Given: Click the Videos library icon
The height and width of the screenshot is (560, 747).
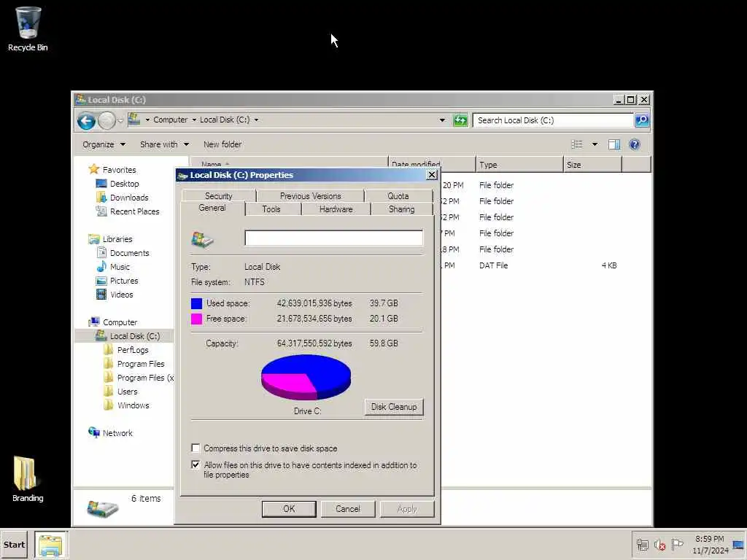Looking at the screenshot, I should (101, 295).
